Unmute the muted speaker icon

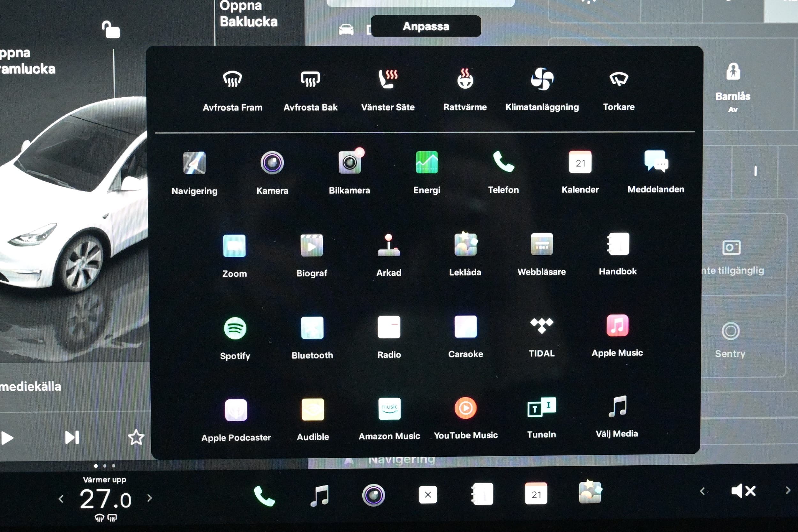743,491
